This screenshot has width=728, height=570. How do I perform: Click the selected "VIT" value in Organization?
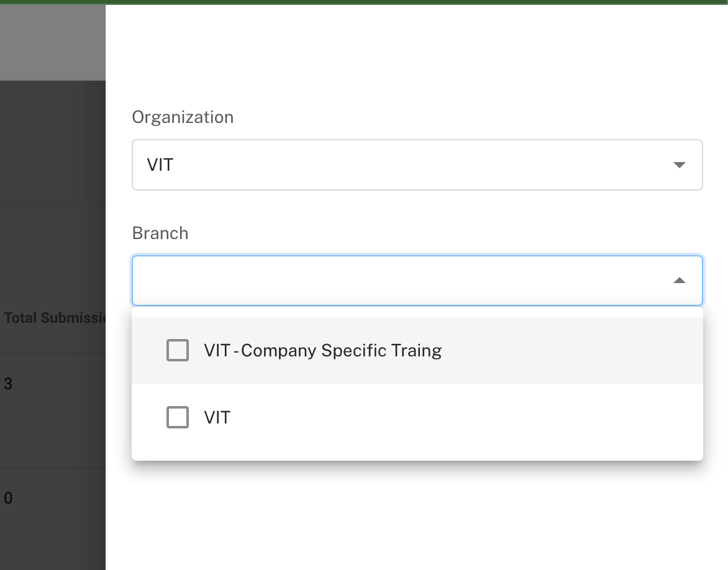[x=160, y=165]
